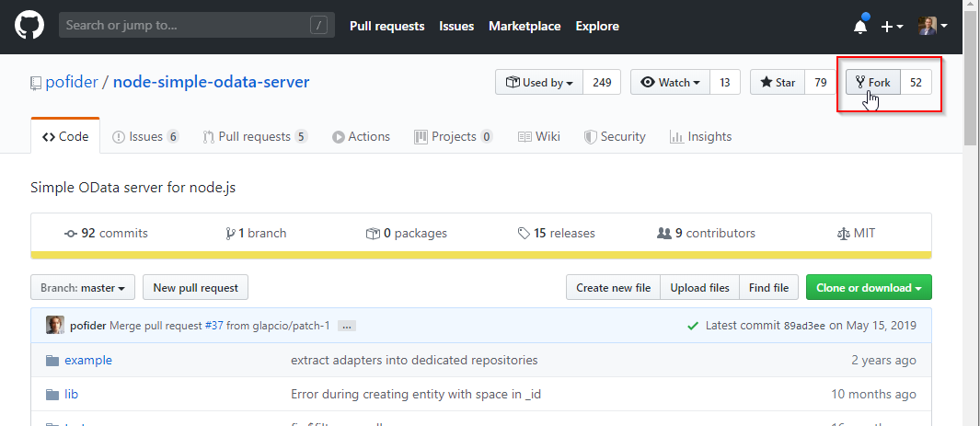This screenshot has height=426, width=980.
Task: Star the repository
Action: (778, 83)
